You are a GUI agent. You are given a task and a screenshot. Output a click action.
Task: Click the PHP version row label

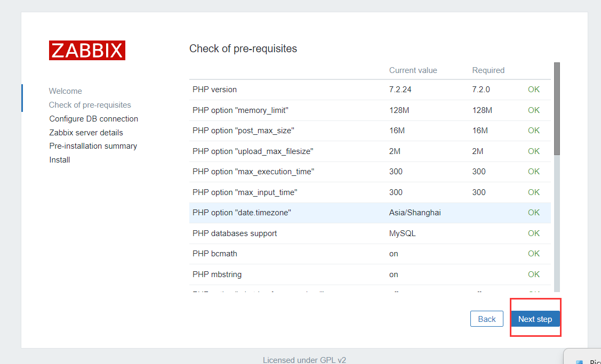coord(214,90)
